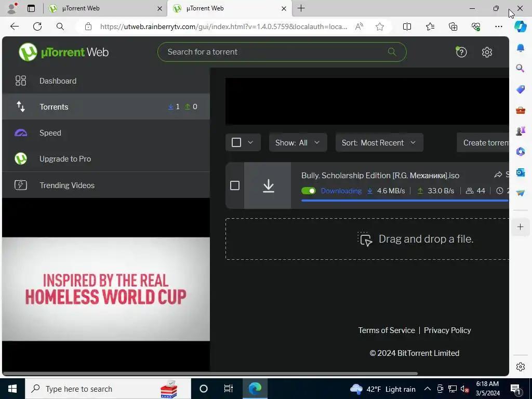Go back with browser back arrow
Screen dimensions: 532x399
click(14, 26)
